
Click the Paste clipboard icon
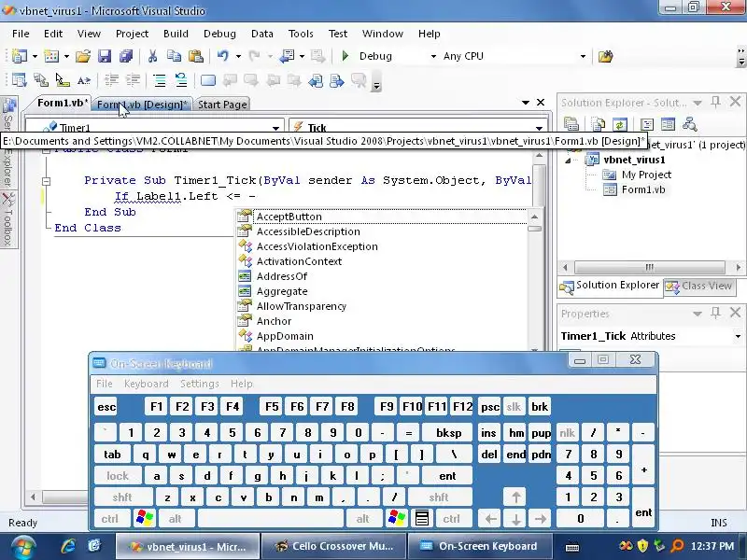[x=196, y=56]
